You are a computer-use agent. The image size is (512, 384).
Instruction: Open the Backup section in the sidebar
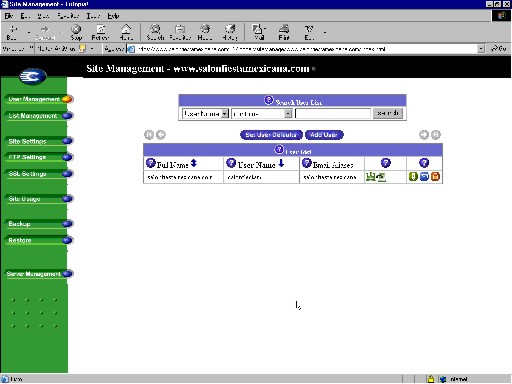(x=39, y=224)
